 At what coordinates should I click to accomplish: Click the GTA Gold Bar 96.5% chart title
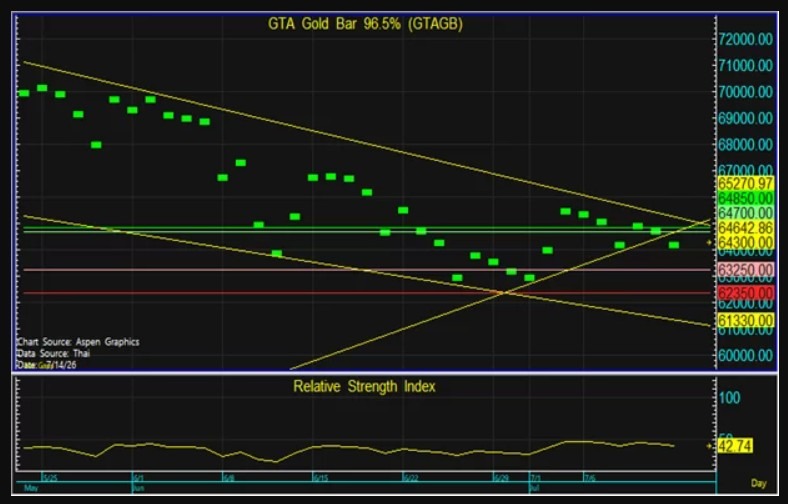[365, 24]
